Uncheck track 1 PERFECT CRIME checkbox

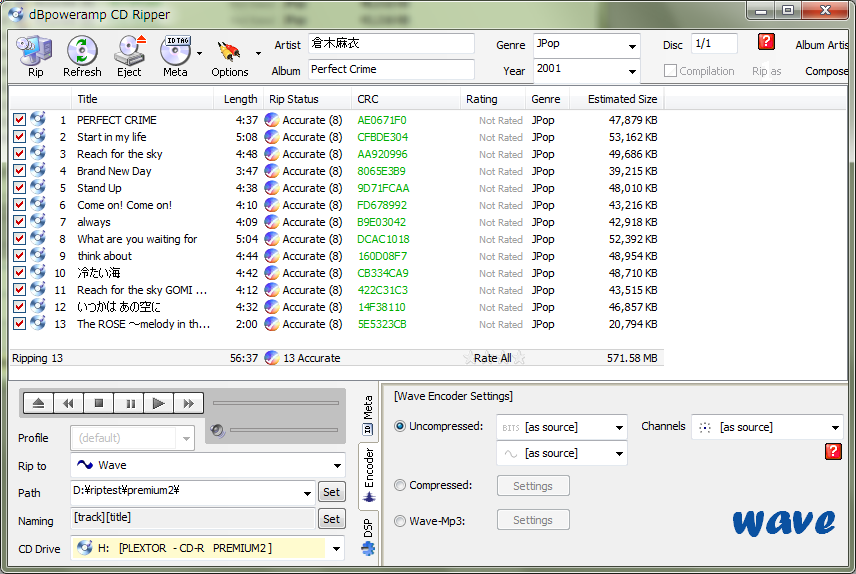click(x=19, y=120)
